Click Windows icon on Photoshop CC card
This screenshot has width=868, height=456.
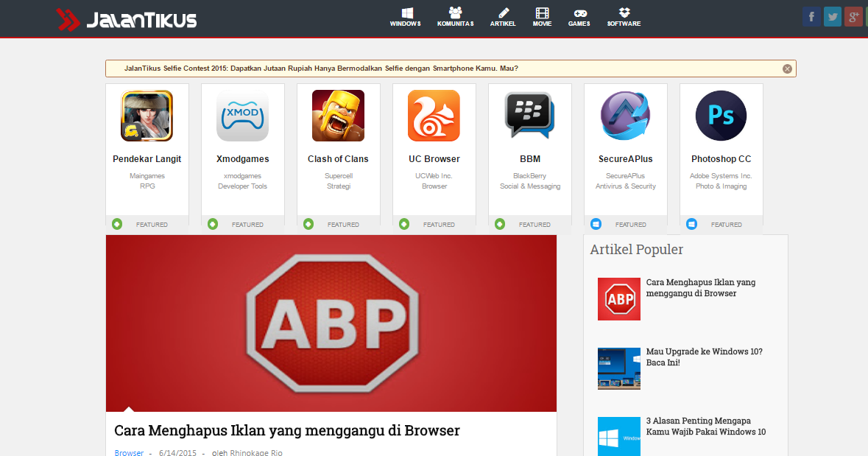(x=691, y=224)
